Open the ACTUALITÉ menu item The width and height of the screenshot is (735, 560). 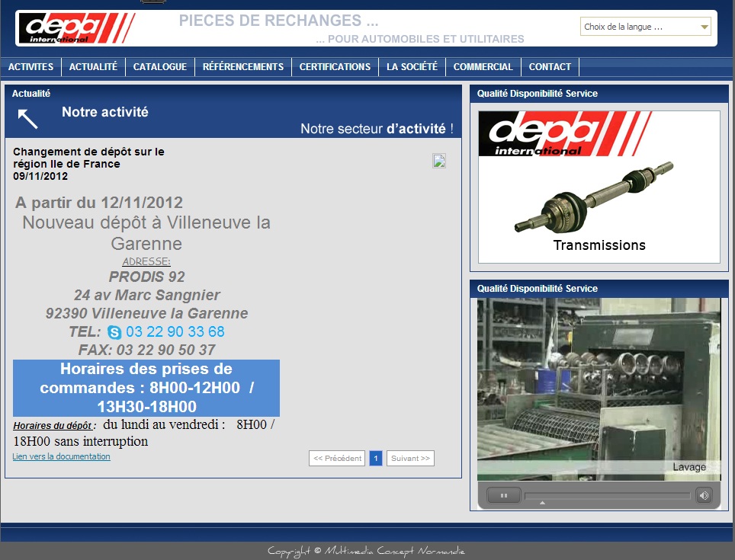pyautogui.click(x=93, y=67)
